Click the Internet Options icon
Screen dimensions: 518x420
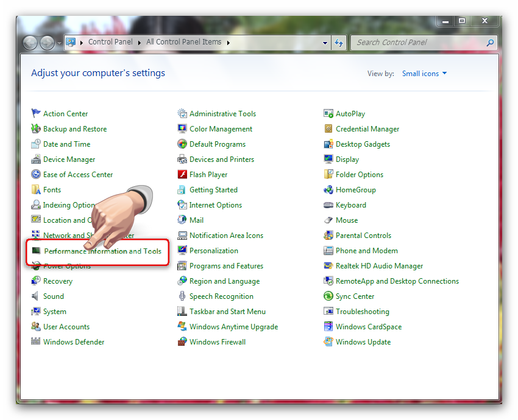click(x=182, y=205)
